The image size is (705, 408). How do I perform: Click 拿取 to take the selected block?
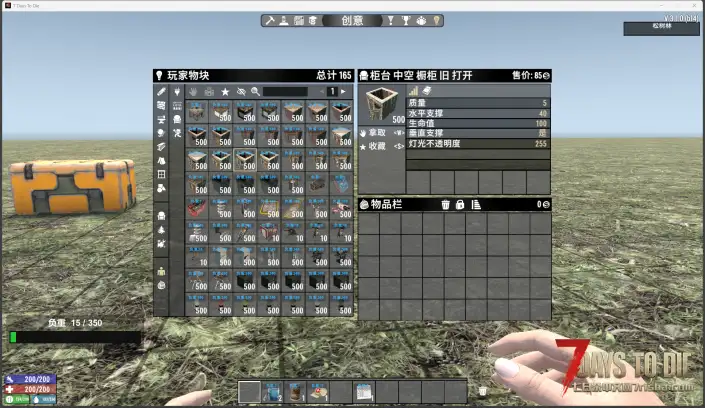[x=381, y=133]
